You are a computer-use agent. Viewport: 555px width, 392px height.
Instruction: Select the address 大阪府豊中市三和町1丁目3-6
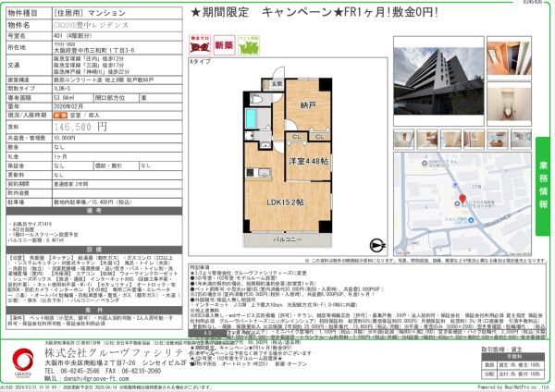tap(94, 51)
